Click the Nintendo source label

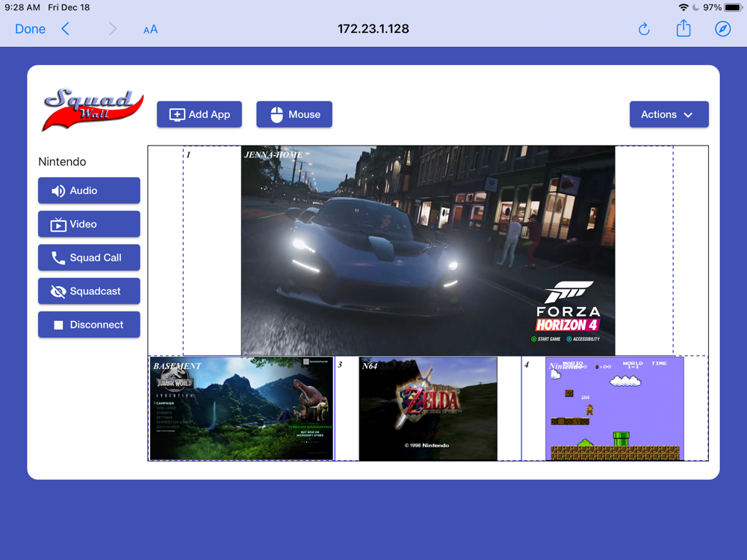(62, 161)
